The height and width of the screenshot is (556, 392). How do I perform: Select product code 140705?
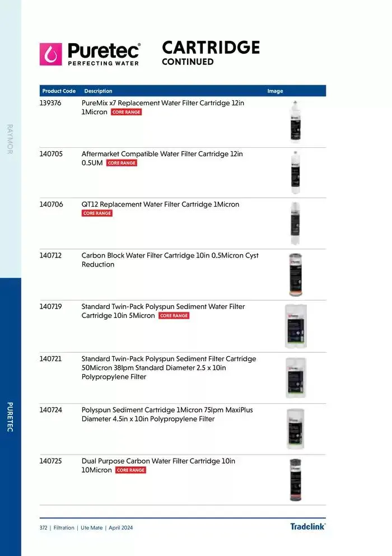[x=51, y=154]
